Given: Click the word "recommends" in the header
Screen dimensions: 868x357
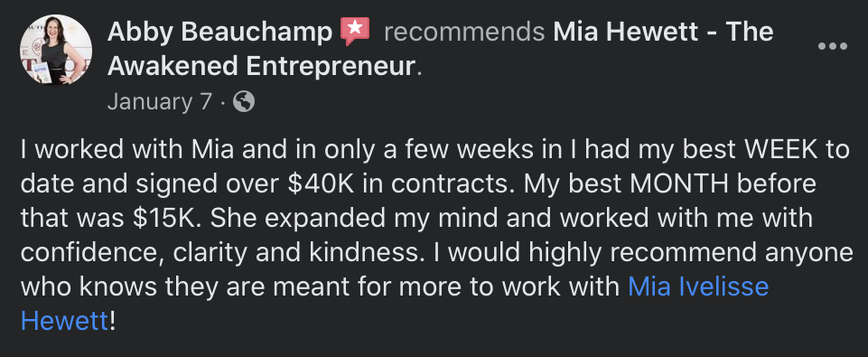Looking at the screenshot, I should (x=464, y=32).
